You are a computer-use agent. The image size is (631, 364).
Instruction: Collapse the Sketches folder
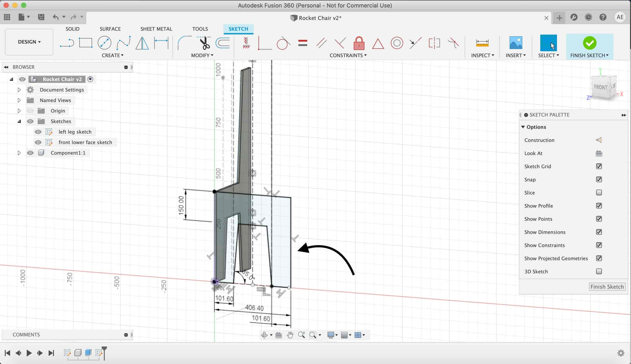(x=19, y=121)
